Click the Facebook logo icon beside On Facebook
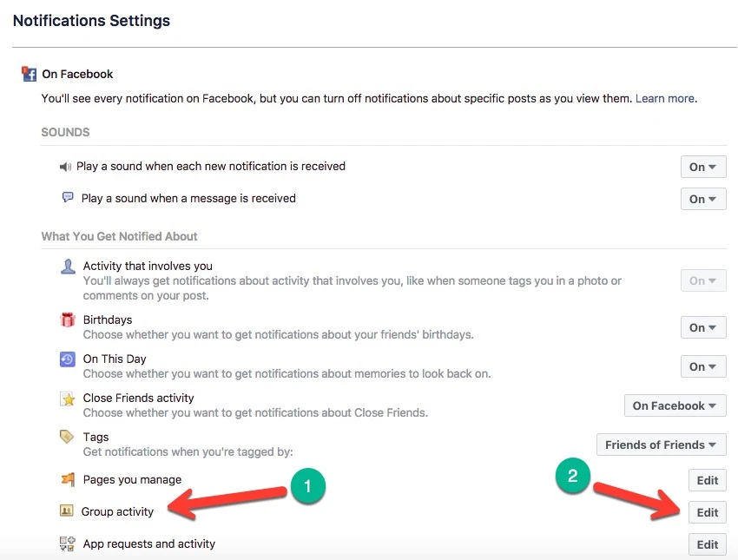 pos(30,74)
